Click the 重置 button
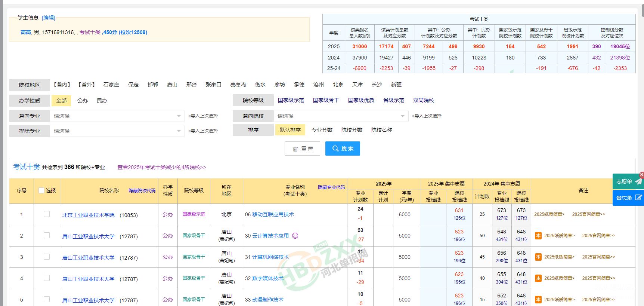 coord(303,149)
